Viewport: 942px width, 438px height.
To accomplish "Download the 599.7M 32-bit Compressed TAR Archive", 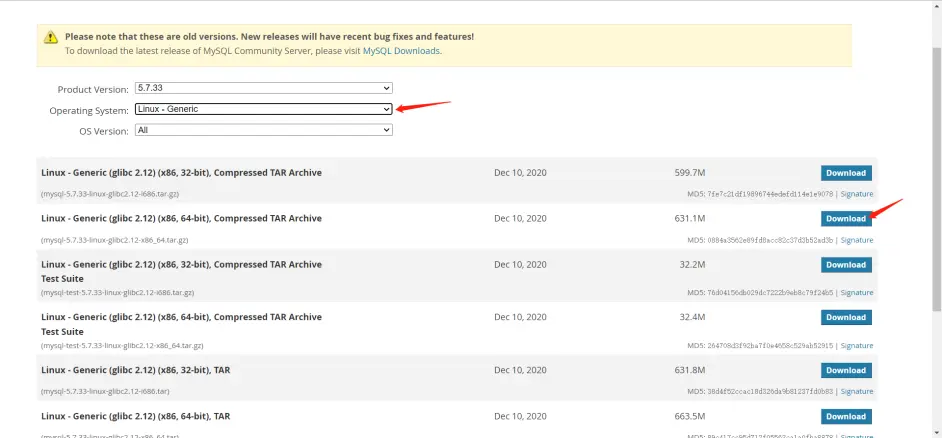I will click(846, 173).
